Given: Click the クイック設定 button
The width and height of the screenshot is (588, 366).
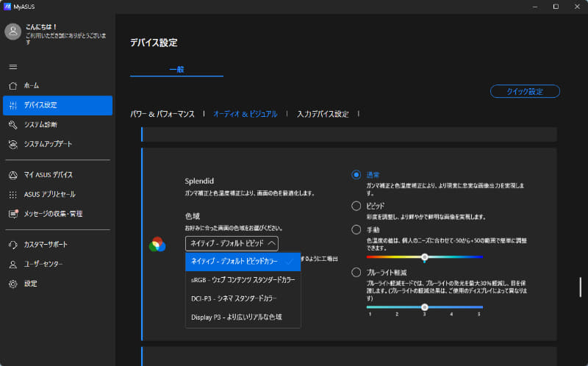Looking at the screenshot, I should [x=525, y=91].
